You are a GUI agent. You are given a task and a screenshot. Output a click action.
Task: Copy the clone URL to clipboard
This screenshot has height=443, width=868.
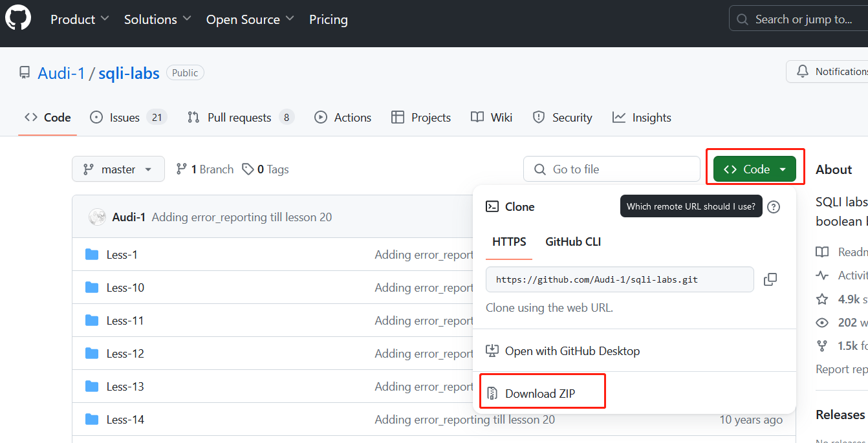(770, 279)
